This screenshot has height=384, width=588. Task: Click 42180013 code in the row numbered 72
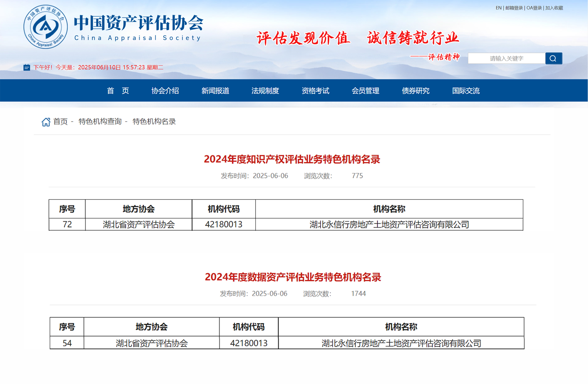(224, 224)
